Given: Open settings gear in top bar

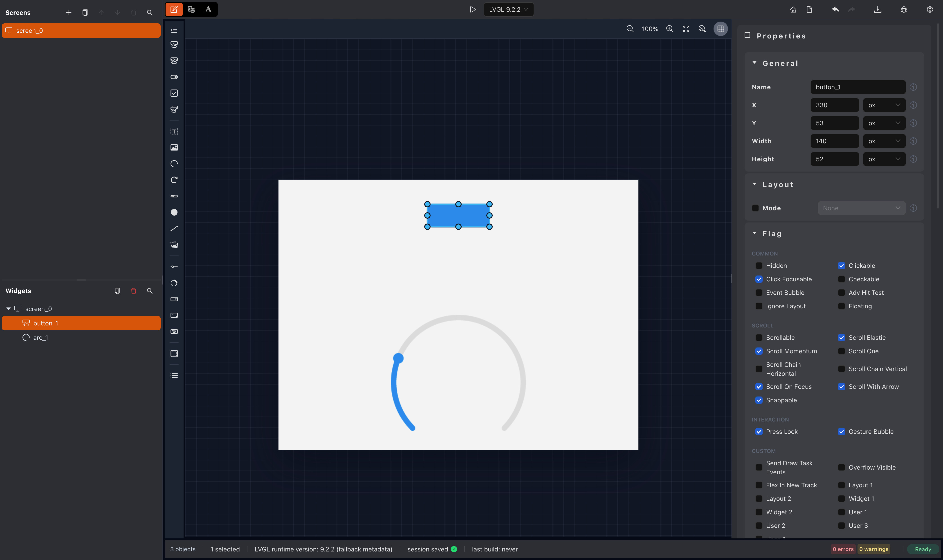Looking at the screenshot, I should coord(930,9).
